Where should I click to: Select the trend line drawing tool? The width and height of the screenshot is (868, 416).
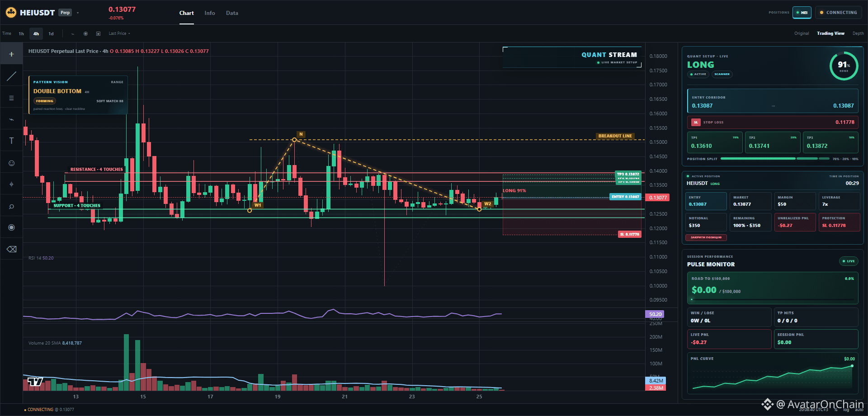11,76
